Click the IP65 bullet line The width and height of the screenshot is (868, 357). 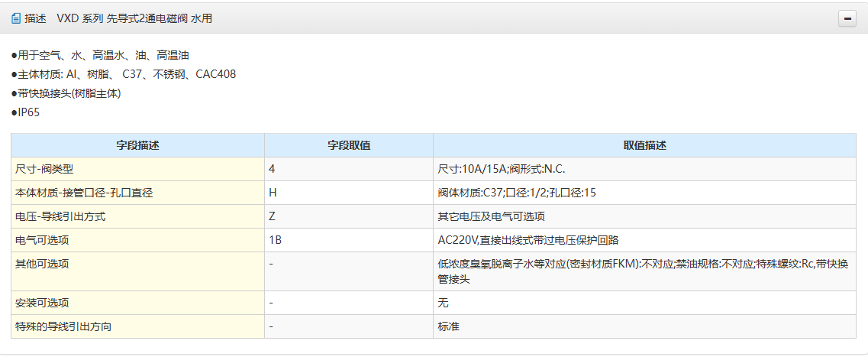[x=27, y=112]
